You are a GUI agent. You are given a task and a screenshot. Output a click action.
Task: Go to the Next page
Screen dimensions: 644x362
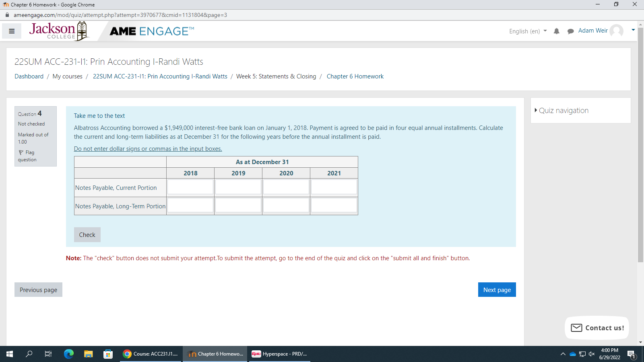point(497,290)
